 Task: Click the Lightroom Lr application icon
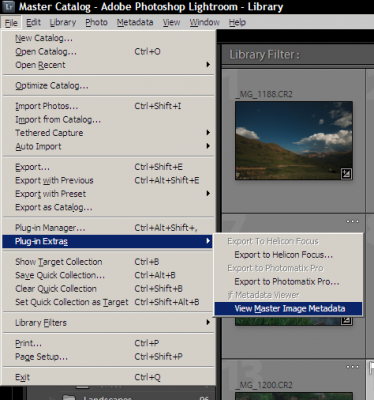pyautogui.click(x=10, y=6)
